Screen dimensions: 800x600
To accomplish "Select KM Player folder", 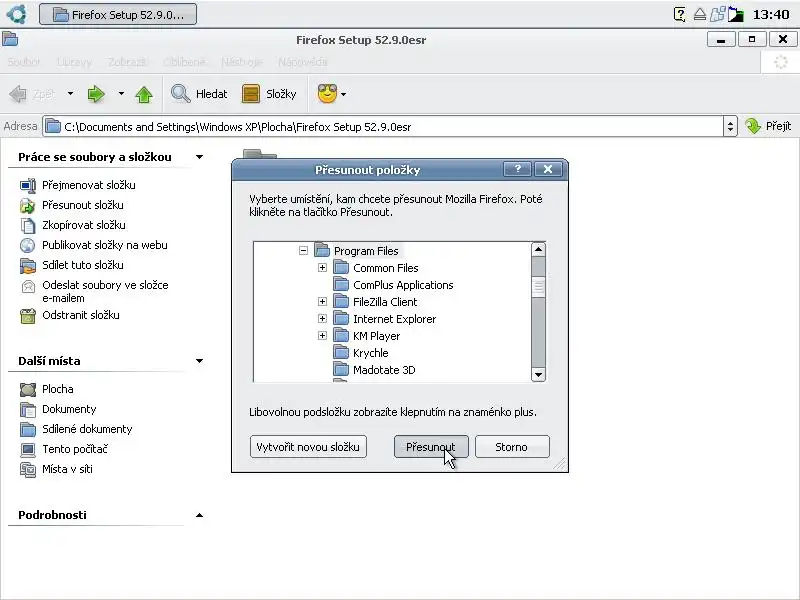I will 377,336.
